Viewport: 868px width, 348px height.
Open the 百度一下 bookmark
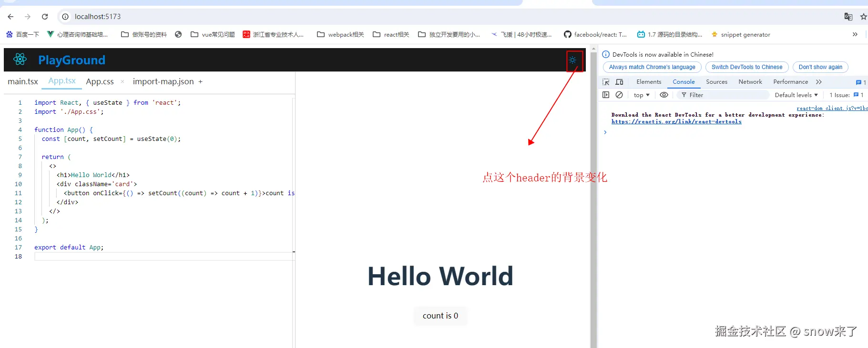(x=22, y=34)
